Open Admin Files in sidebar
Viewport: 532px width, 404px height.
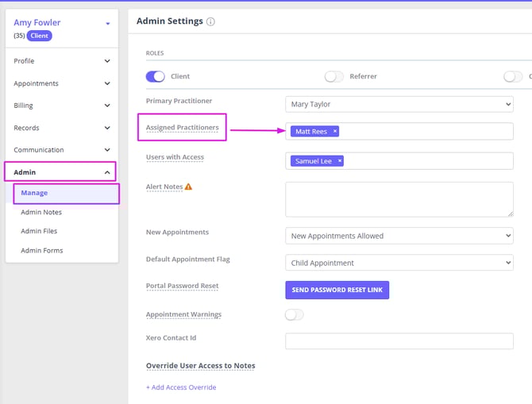pos(39,231)
